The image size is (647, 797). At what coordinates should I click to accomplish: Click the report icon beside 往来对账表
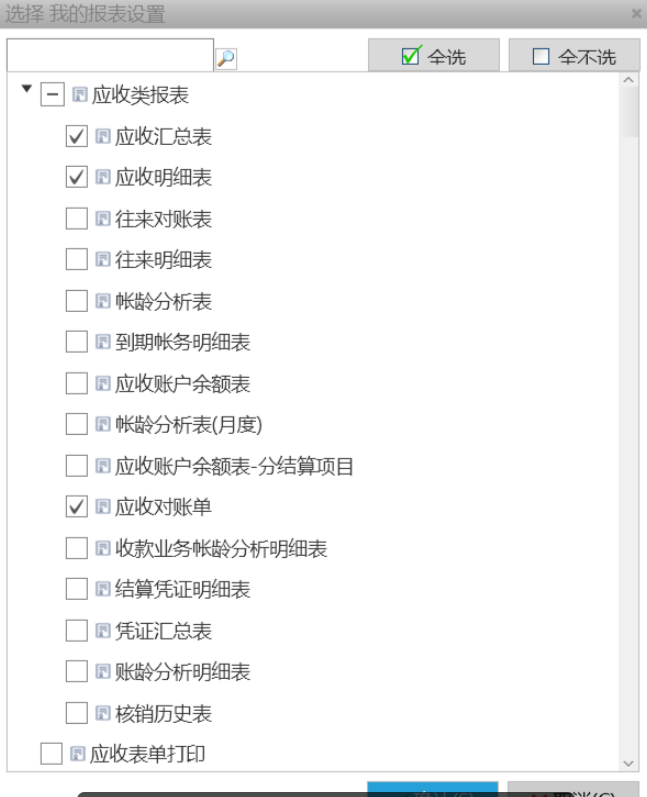[102, 218]
